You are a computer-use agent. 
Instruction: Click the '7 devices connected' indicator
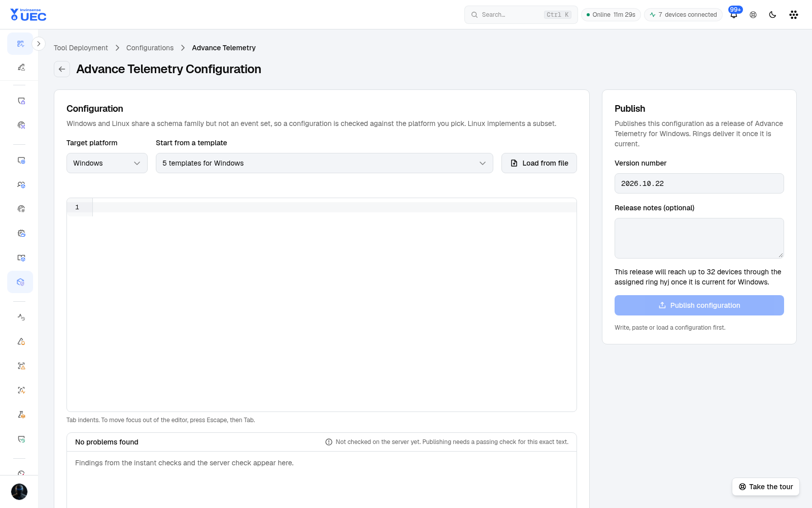(x=683, y=15)
